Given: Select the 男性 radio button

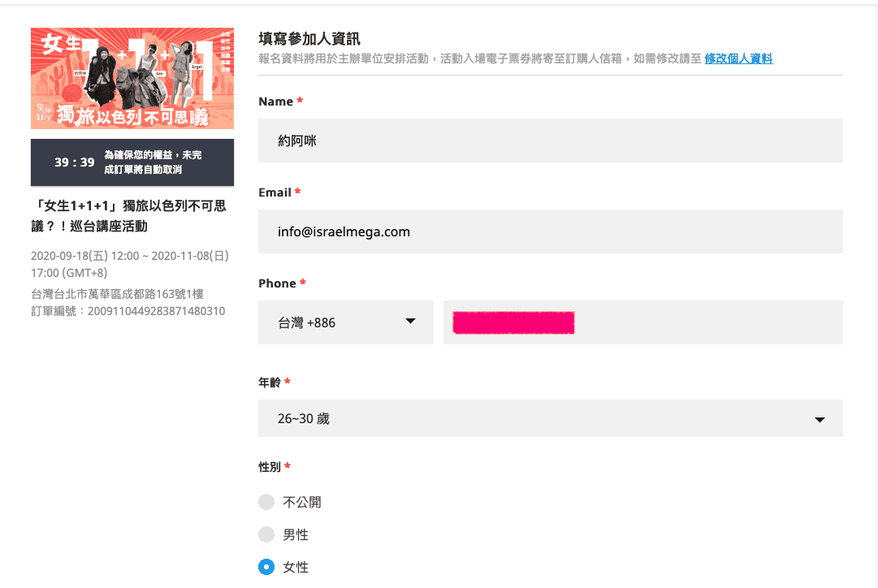Looking at the screenshot, I should 266,534.
